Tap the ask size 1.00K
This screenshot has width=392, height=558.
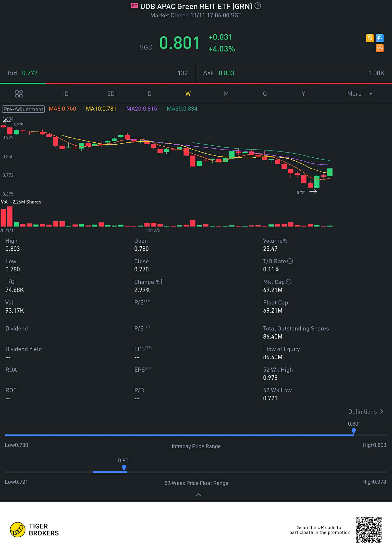point(376,73)
